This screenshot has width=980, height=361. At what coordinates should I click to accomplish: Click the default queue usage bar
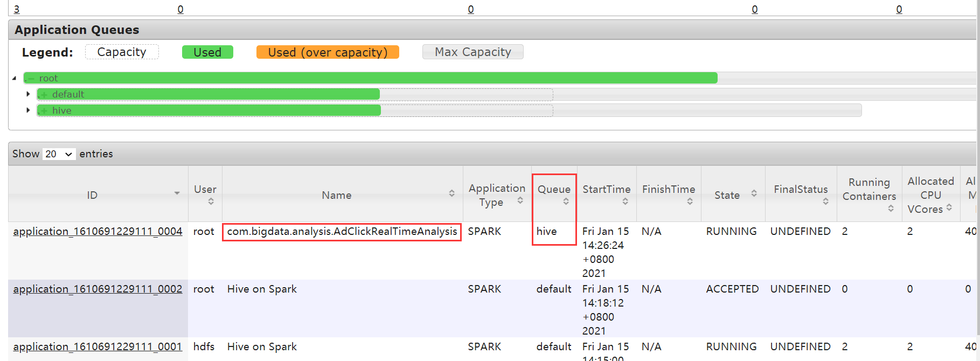click(208, 94)
